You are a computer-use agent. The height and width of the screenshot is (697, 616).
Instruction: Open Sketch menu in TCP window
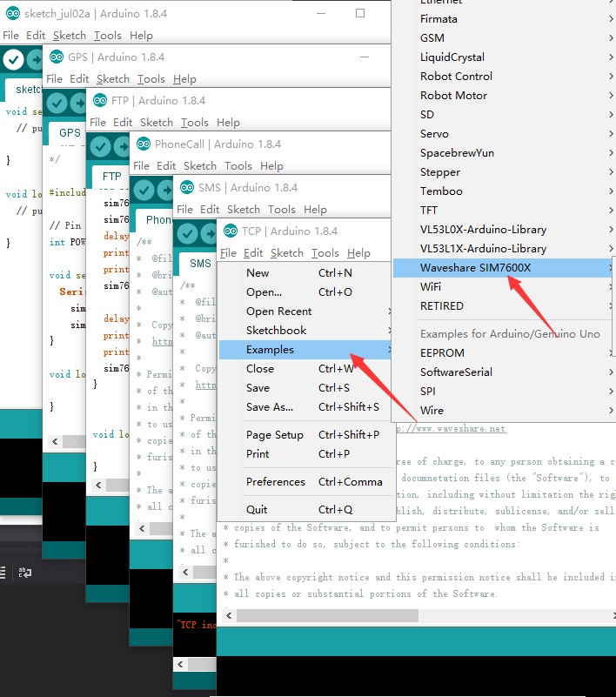286,253
